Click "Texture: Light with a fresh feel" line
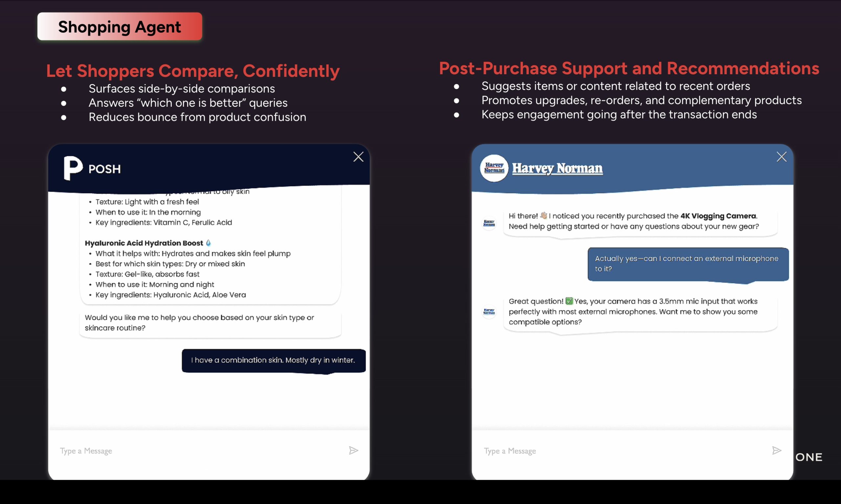This screenshot has width=841, height=504. tap(147, 202)
